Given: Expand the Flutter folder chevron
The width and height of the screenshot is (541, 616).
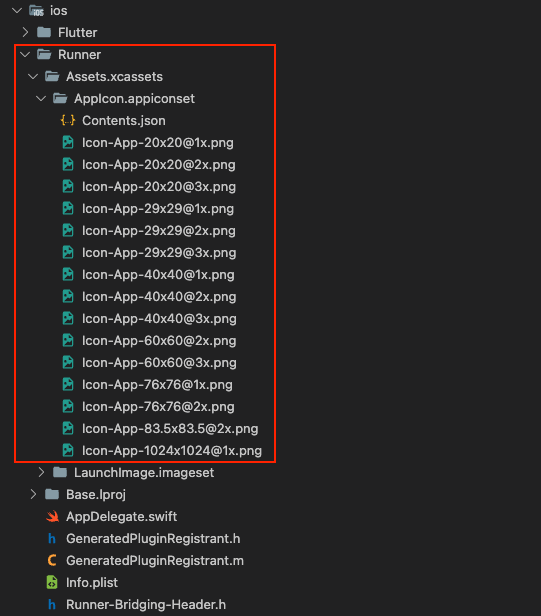Looking at the screenshot, I should click(25, 32).
